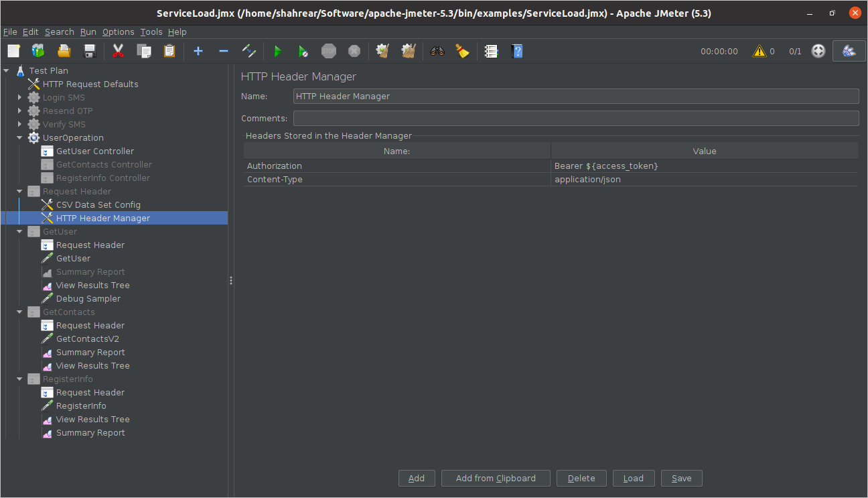Click the warning triangle log indicator

[x=759, y=51]
